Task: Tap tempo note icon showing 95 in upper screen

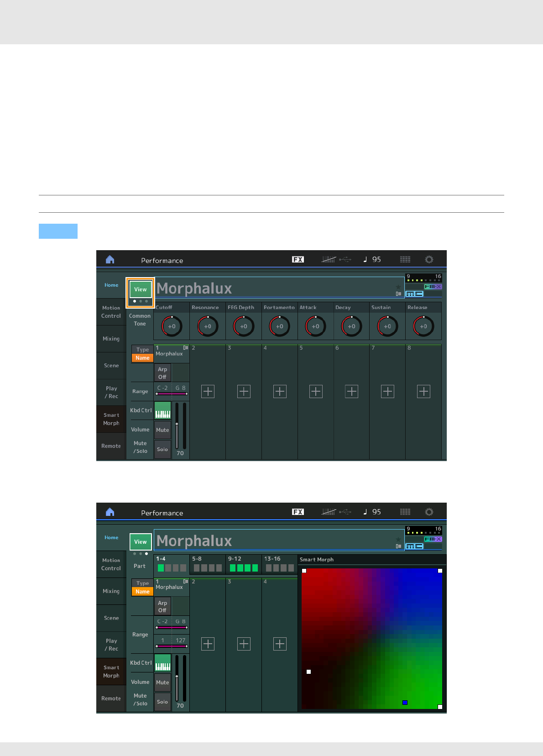Action: click(x=372, y=259)
